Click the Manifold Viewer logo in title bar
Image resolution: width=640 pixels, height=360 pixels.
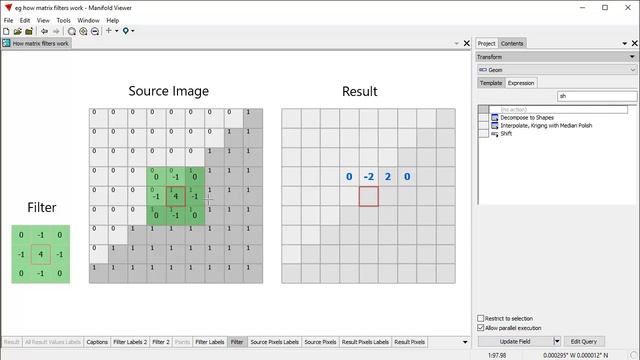point(8,7)
